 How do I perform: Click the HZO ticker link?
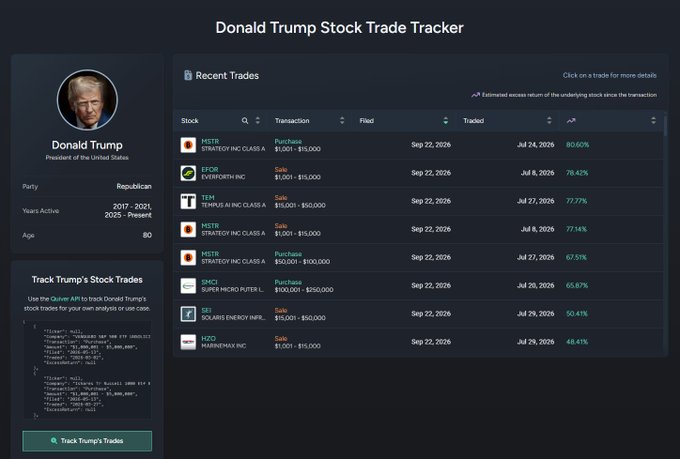point(208,339)
